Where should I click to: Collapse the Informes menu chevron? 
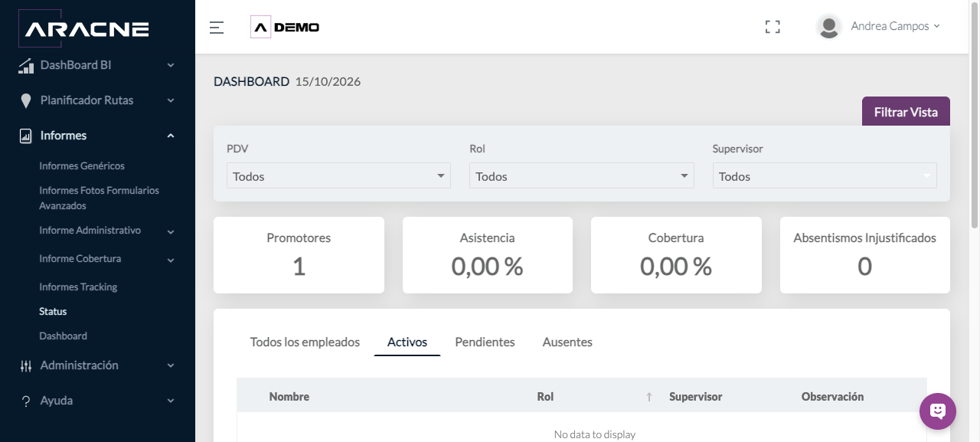click(x=171, y=136)
